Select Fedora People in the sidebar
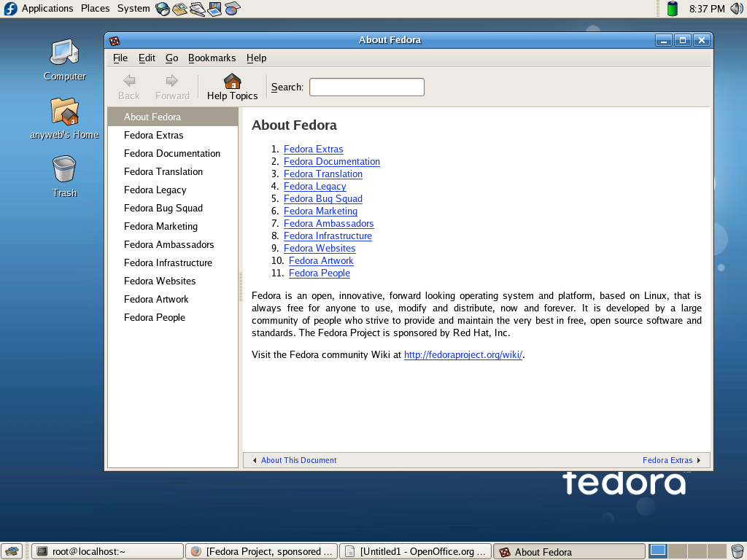 [173, 318]
